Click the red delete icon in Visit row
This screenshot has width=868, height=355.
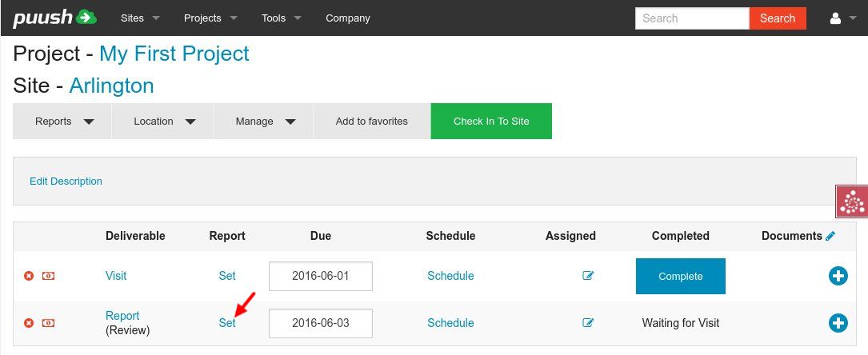[29, 276]
